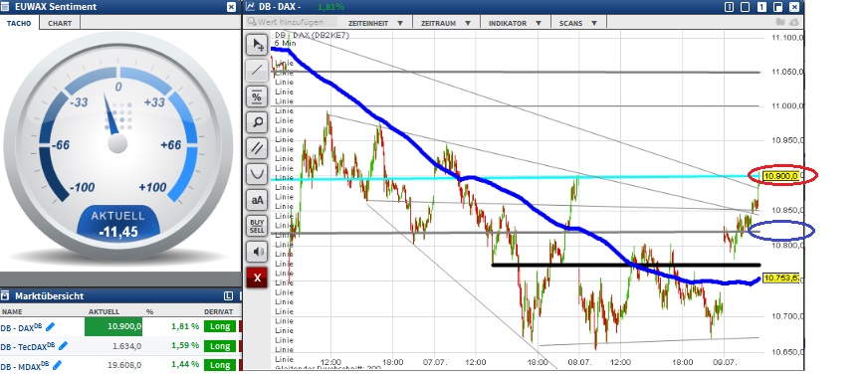
Task: Open the SCANS dropdown
Action: [578, 23]
